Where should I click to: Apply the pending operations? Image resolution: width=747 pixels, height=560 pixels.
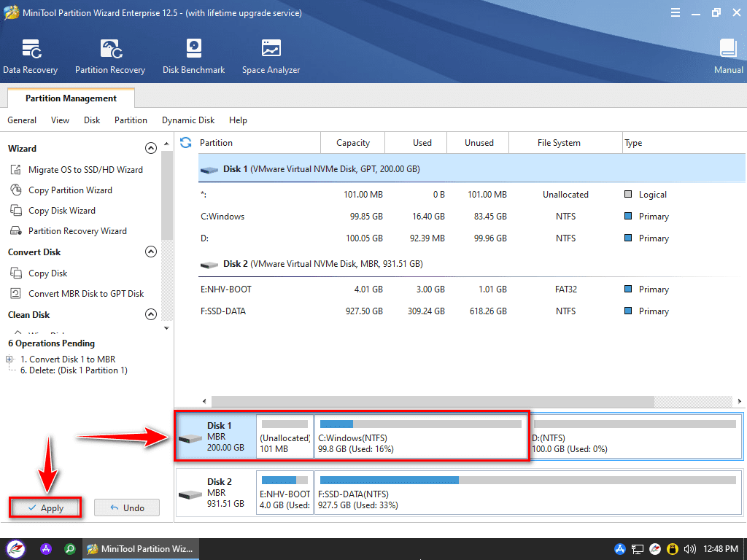pyautogui.click(x=44, y=507)
